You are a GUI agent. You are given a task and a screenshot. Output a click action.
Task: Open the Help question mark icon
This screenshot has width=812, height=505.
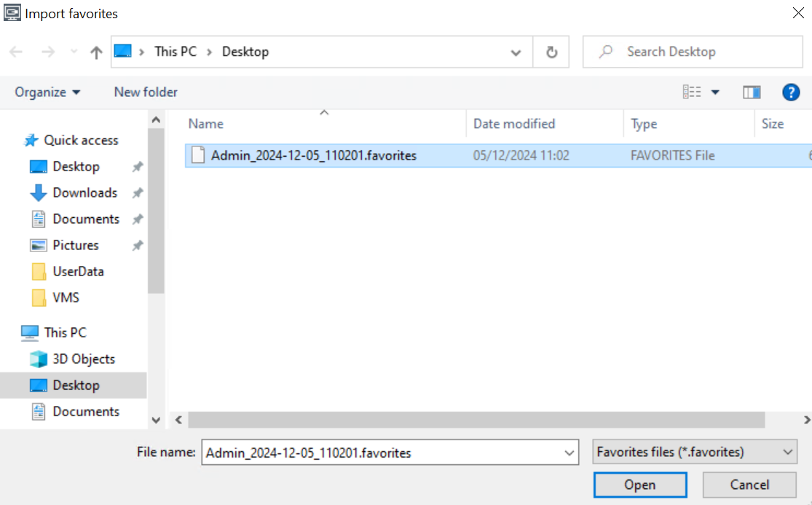[791, 93]
